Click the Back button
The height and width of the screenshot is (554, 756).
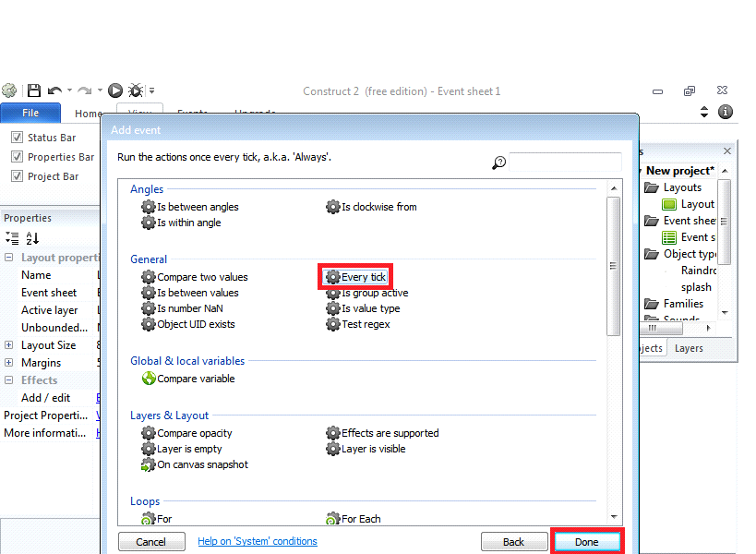pyautogui.click(x=514, y=542)
